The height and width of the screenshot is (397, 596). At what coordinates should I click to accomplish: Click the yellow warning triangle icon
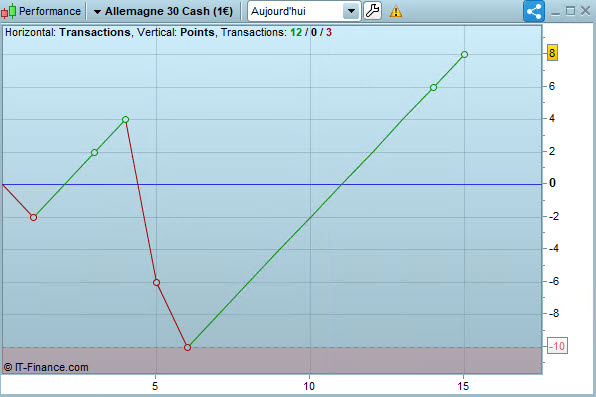pos(396,11)
